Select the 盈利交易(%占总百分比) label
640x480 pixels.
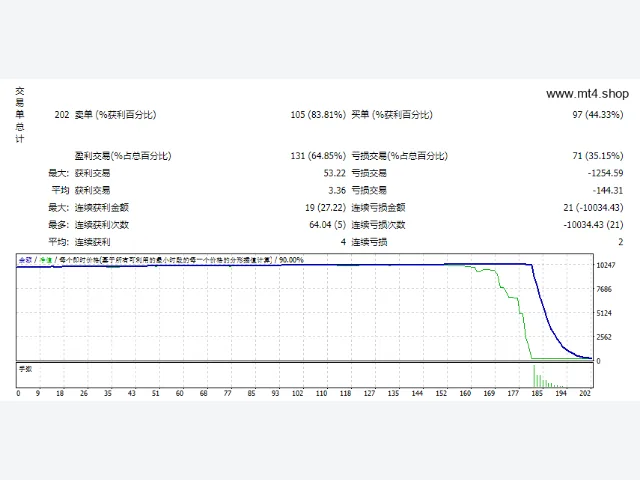pos(123,156)
